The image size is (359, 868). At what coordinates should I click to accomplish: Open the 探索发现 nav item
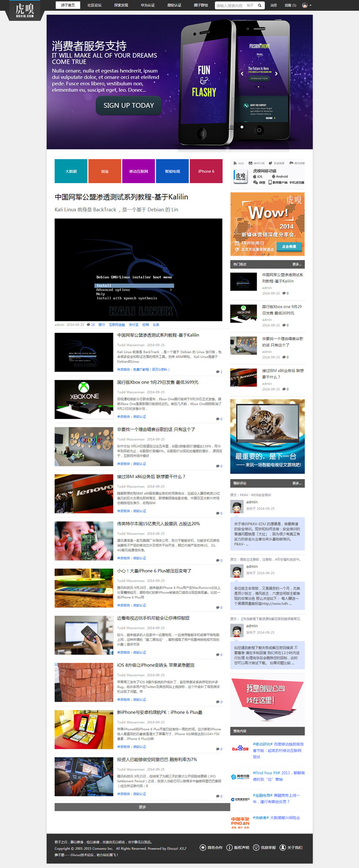[x=121, y=5]
